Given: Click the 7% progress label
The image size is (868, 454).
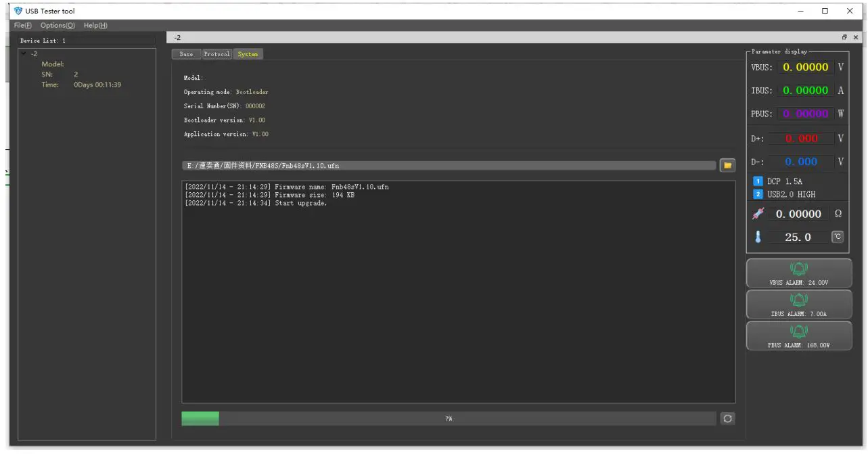Looking at the screenshot, I should click(x=449, y=419).
